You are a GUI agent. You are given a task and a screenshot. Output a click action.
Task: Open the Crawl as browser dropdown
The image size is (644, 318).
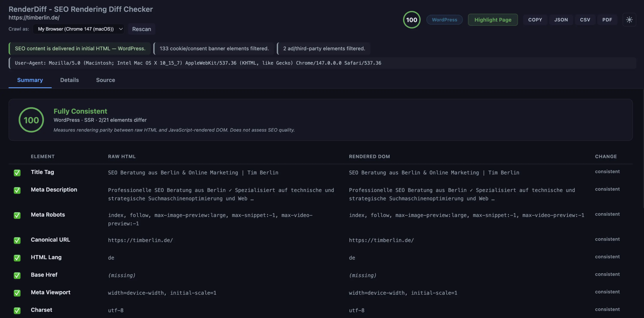pyautogui.click(x=78, y=29)
